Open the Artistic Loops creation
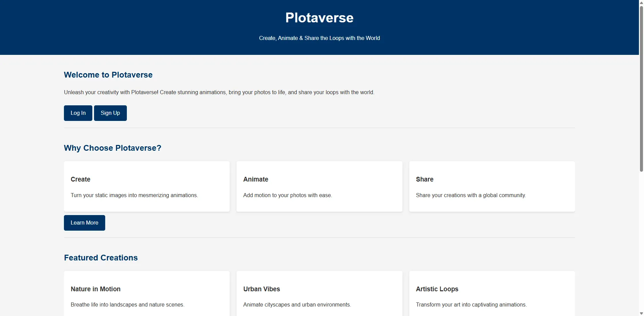This screenshot has width=644, height=316. pyautogui.click(x=492, y=295)
